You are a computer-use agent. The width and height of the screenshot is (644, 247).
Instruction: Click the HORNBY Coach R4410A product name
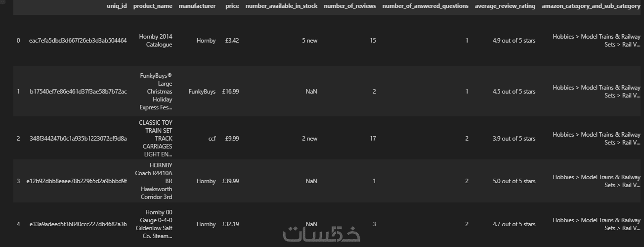pyautogui.click(x=154, y=181)
